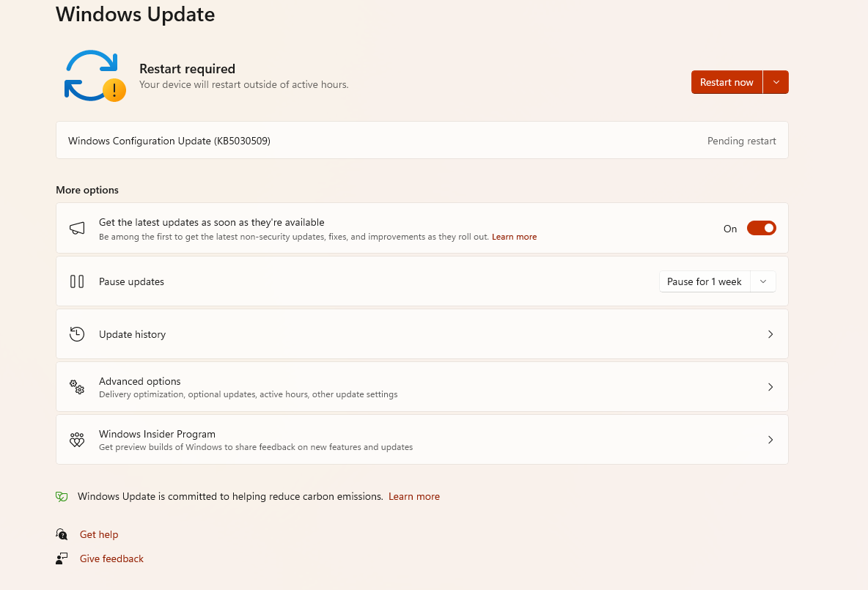Turn off the latest updates toggle

click(x=761, y=228)
